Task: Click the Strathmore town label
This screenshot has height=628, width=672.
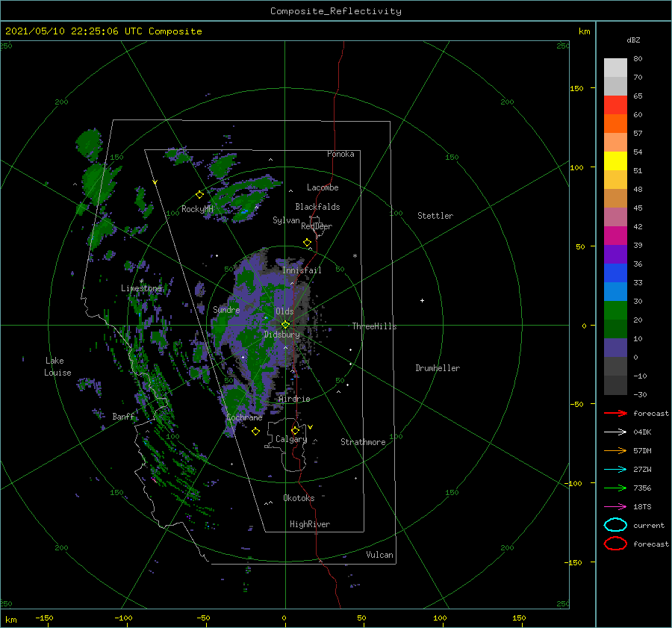Action: [x=363, y=442]
